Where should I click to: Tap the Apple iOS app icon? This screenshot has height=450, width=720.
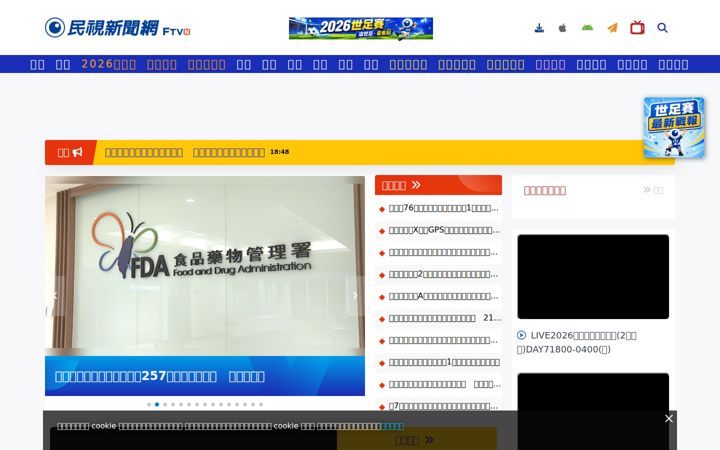(x=562, y=28)
